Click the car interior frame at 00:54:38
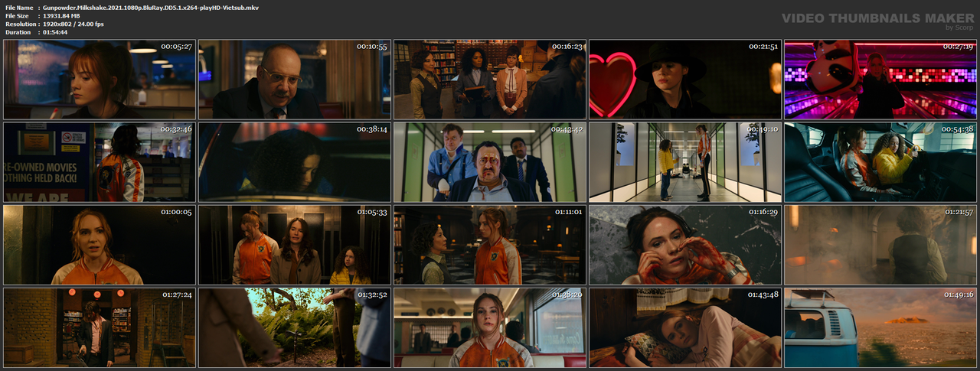The width and height of the screenshot is (980, 371). pyautogui.click(x=880, y=162)
